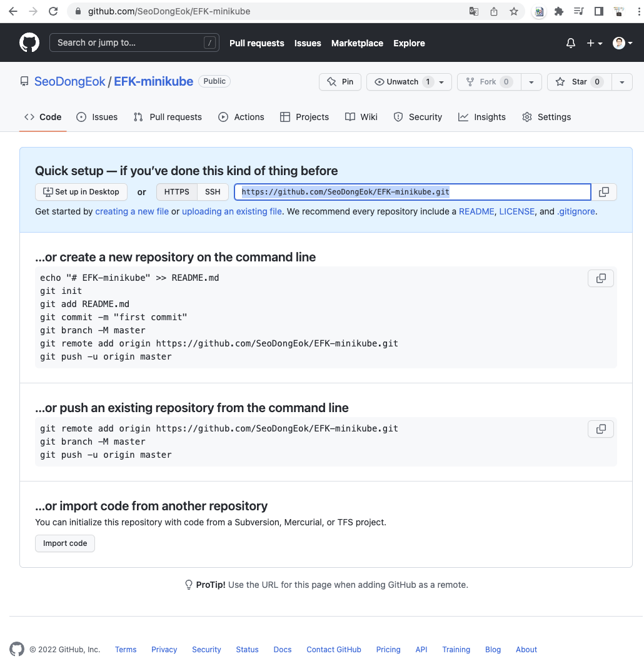The height and width of the screenshot is (666, 644).
Task: Open the Issues repository tab
Action: coord(97,117)
